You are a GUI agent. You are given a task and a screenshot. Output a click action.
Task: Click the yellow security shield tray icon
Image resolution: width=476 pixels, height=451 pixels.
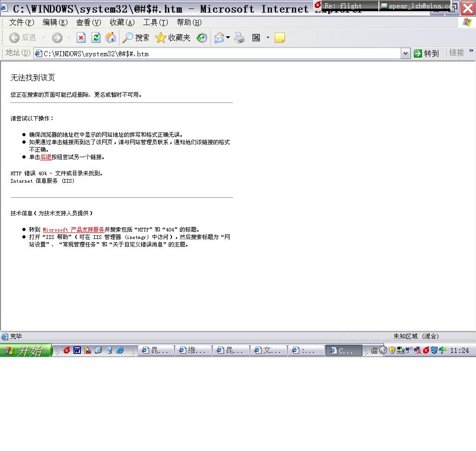tap(392, 351)
